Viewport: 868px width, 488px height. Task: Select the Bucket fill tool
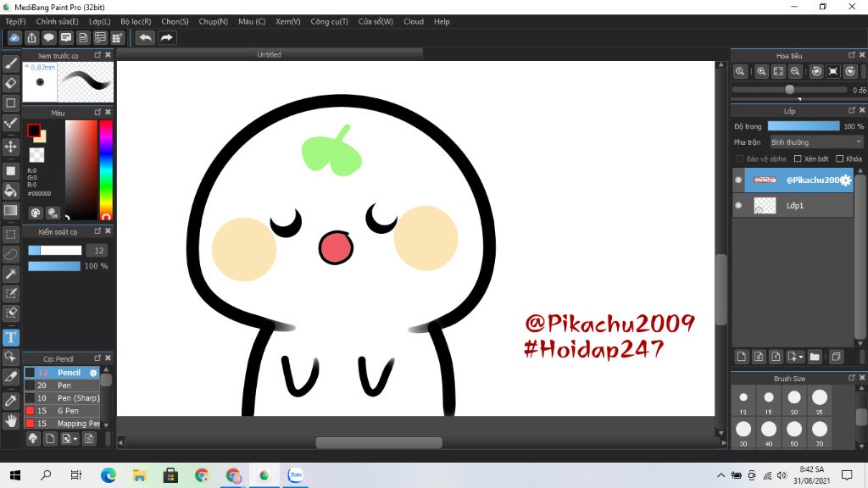pyautogui.click(x=10, y=191)
